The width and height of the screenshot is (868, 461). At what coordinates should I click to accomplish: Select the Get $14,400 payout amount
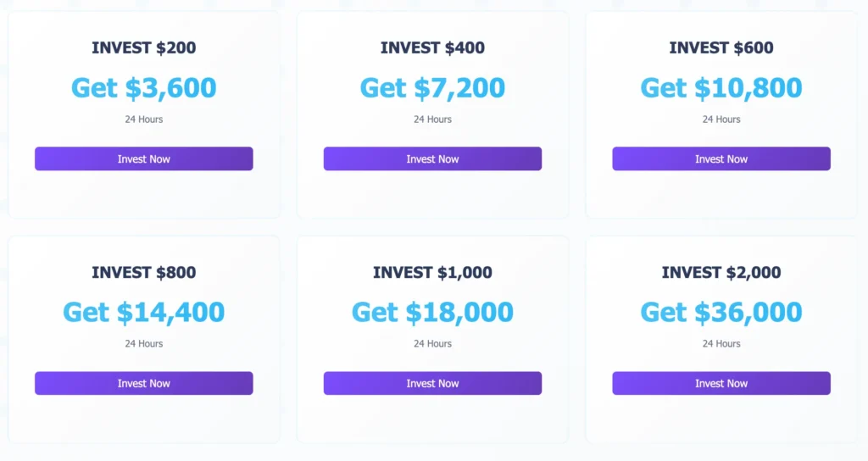coord(143,312)
